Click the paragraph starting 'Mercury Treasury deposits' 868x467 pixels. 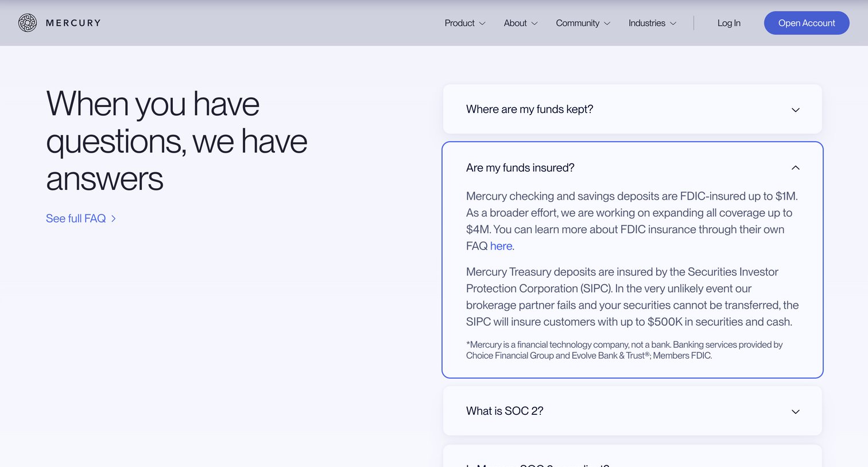pos(633,297)
